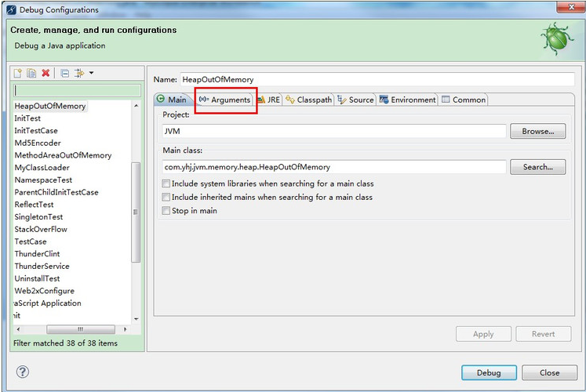
Task: Click the vertical scrollbar thumb in list
Action: click(136, 212)
